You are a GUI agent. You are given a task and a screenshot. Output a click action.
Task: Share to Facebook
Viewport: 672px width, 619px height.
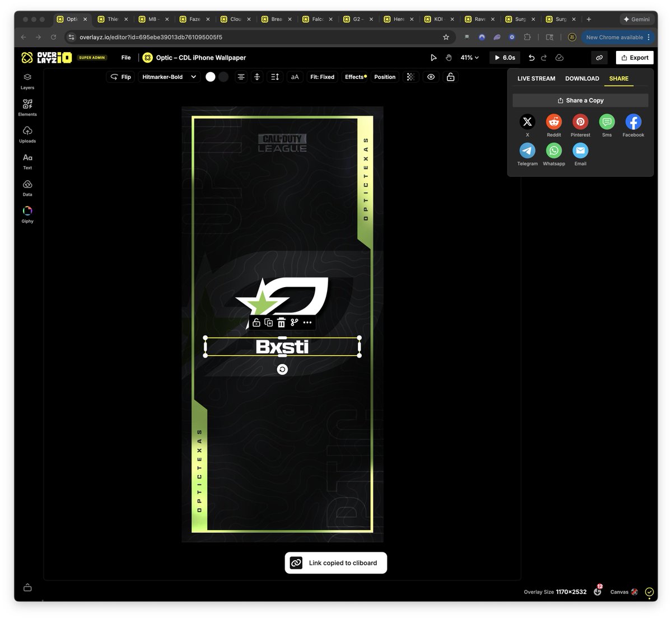click(633, 121)
